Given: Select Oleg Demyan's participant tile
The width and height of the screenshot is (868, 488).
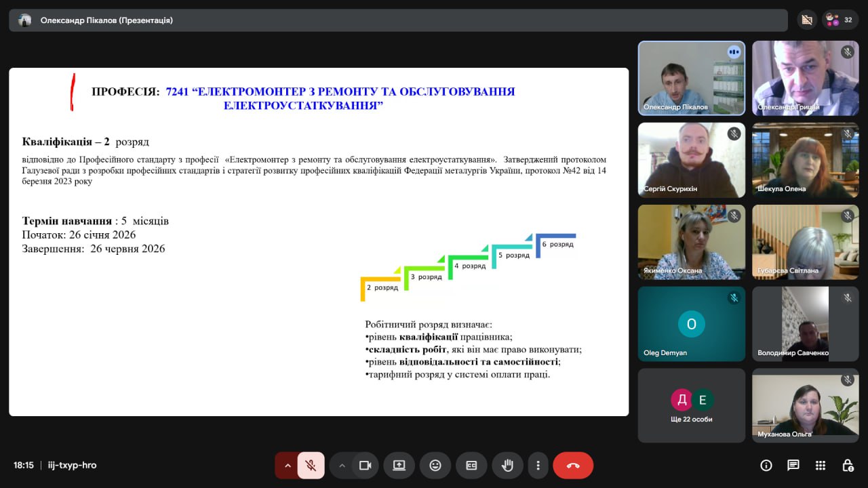Looking at the screenshot, I should coord(691,324).
